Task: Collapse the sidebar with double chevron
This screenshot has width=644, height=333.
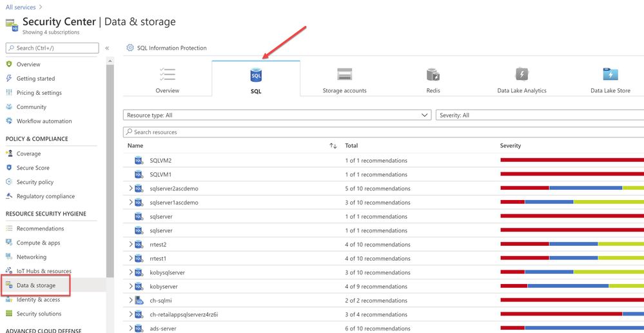Action: click(x=107, y=48)
